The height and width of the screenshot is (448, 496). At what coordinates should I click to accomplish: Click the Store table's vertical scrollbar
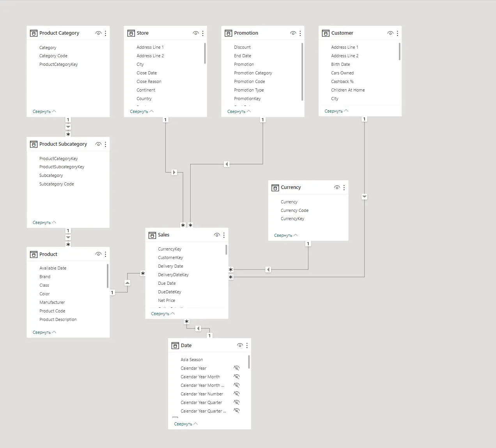pyautogui.click(x=205, y=53)
